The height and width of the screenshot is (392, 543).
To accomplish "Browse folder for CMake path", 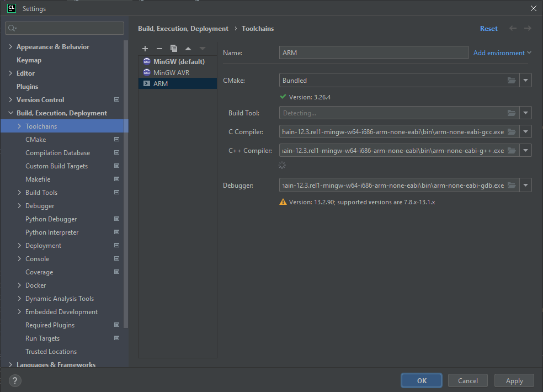I will pos(512,81).
